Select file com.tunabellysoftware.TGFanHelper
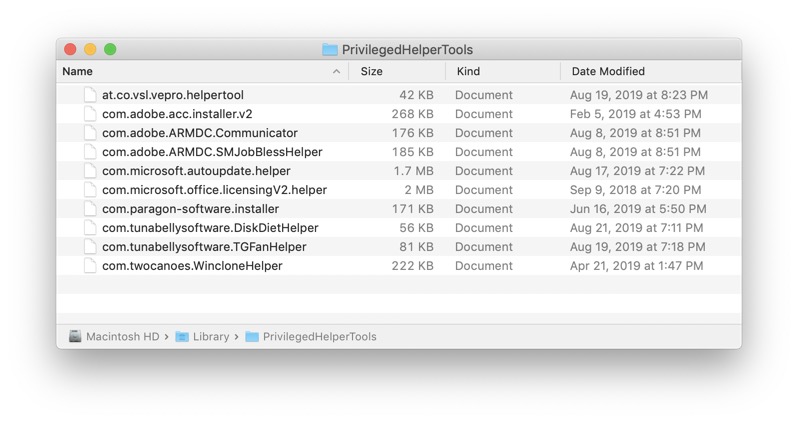This screenshot has width=798, height=423. tap(204, 247)
